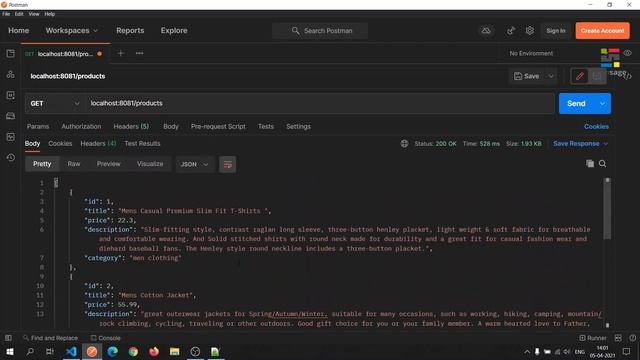Click the network globe icon near Status

404,144
